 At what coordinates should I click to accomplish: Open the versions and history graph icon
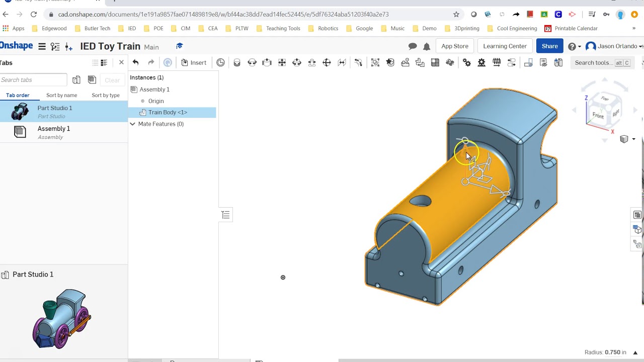click(55, 46)
